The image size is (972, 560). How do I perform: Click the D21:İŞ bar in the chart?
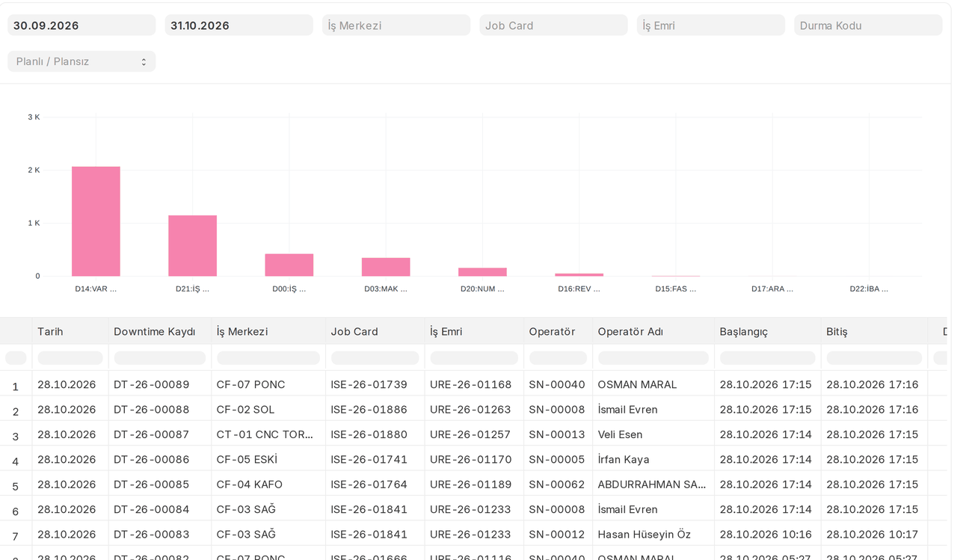tap(192, 246)
